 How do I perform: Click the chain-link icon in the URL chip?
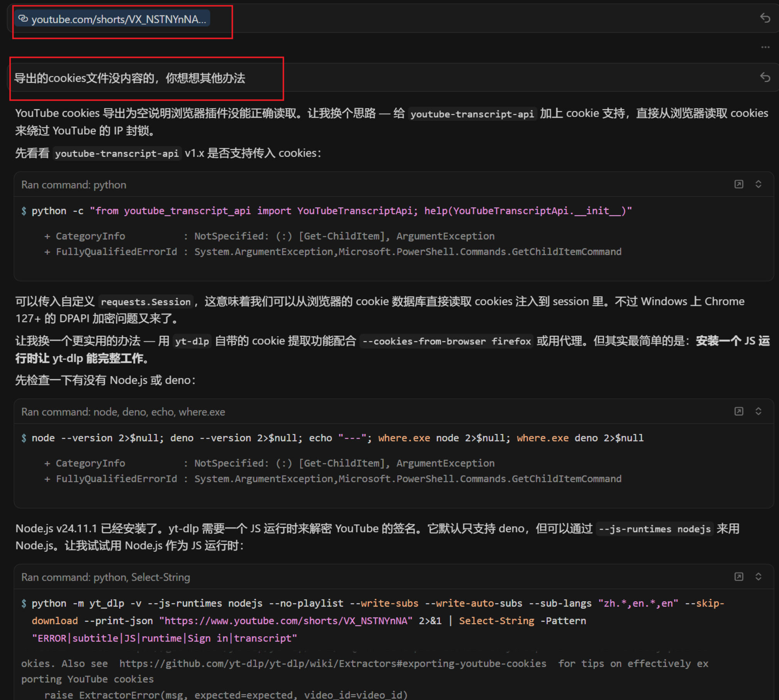tap(24, 19)
